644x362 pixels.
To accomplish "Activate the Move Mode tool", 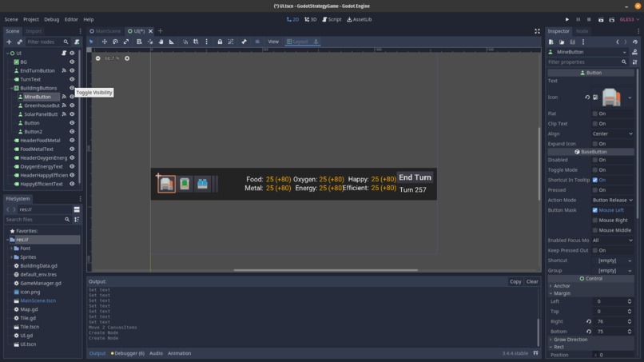I will click(105, 42).
